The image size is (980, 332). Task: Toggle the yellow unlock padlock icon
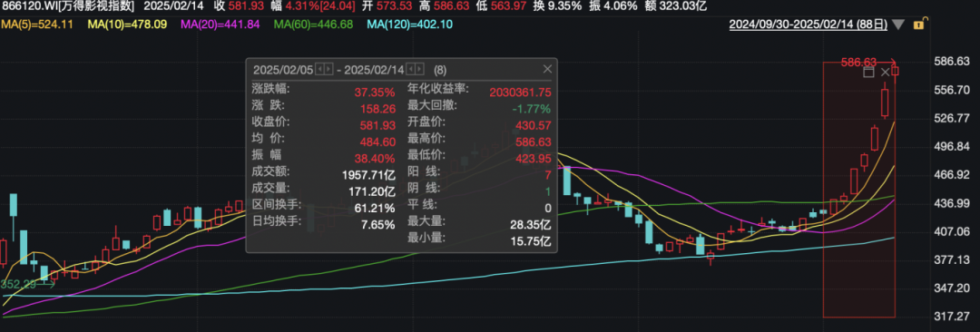[917, 24]
